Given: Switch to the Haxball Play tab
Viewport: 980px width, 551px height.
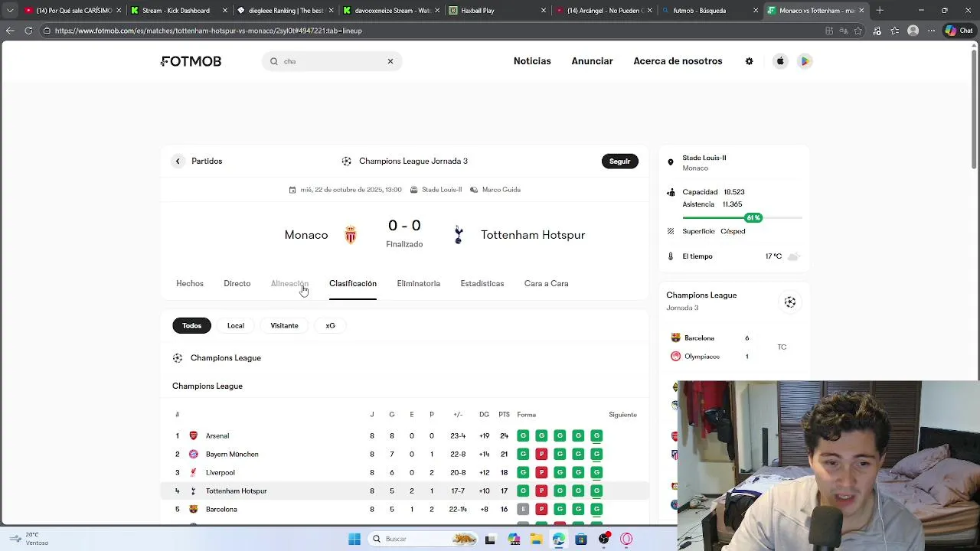Looking at the screenshot, I should click(498, 11).
